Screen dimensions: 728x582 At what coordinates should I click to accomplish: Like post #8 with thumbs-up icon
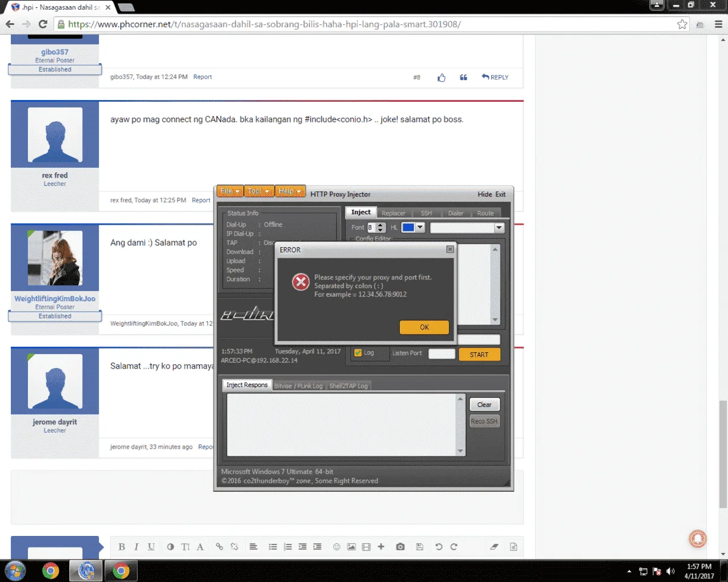tap(442, 78)
